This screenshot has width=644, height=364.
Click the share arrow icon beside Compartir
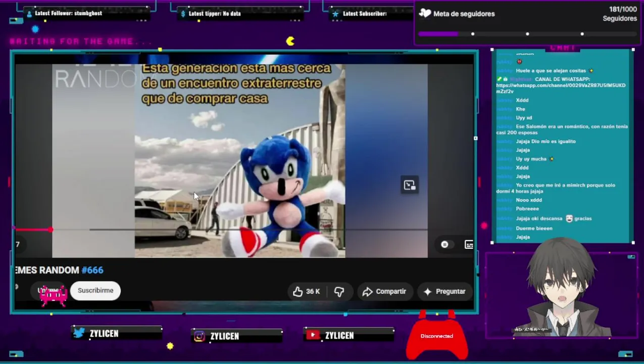tap(367, 292)
